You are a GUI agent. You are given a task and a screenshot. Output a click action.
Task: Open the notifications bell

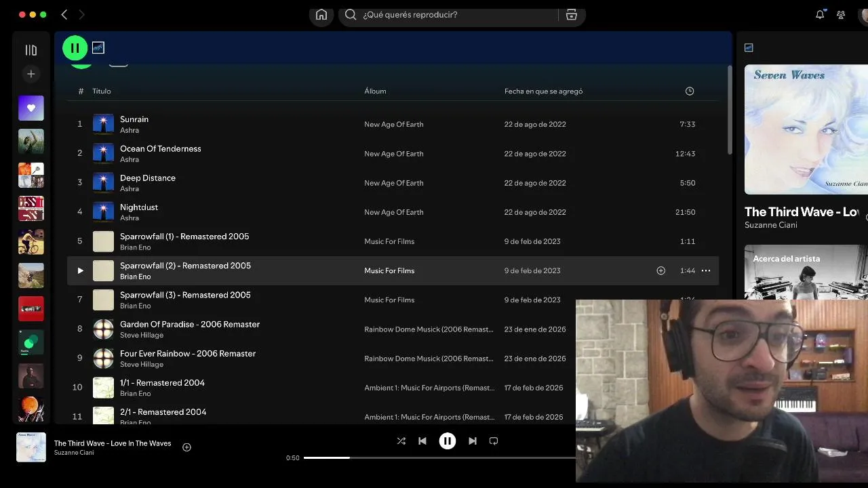(820, 15)
